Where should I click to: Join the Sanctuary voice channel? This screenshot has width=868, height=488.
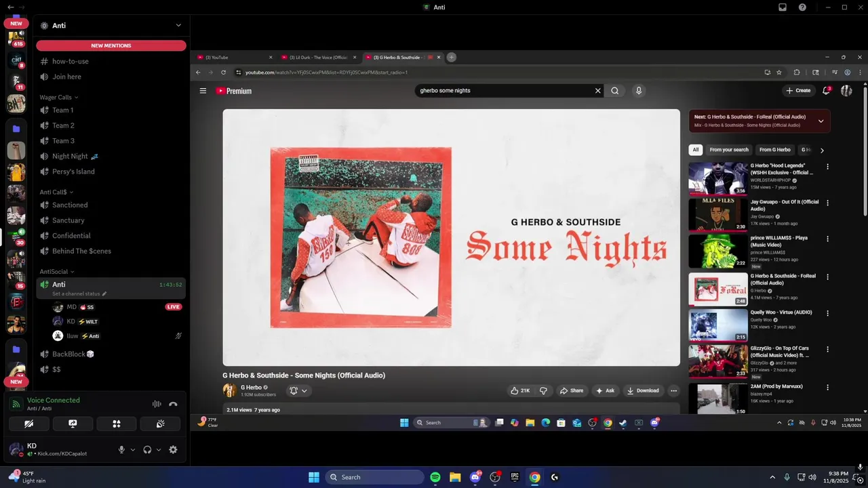(x=111, y=220)
